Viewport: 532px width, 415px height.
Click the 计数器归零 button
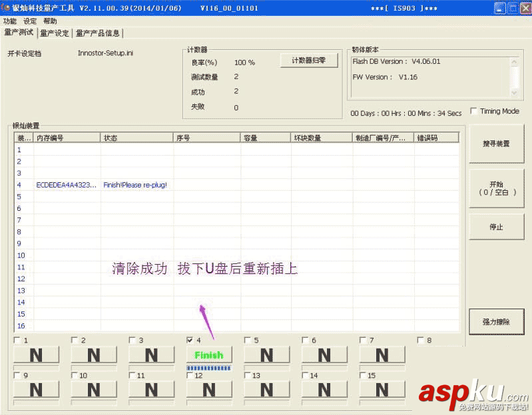(x=309, y=61)
